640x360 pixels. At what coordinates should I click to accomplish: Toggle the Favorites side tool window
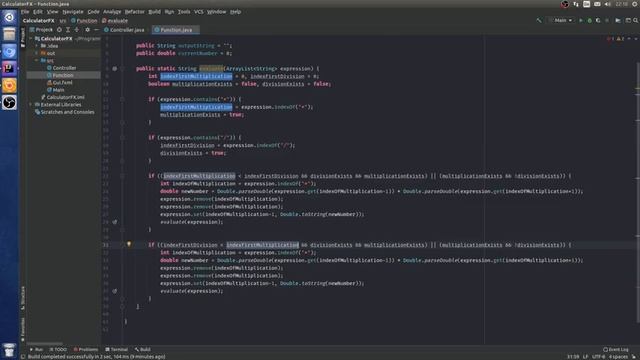pos(23,329)
